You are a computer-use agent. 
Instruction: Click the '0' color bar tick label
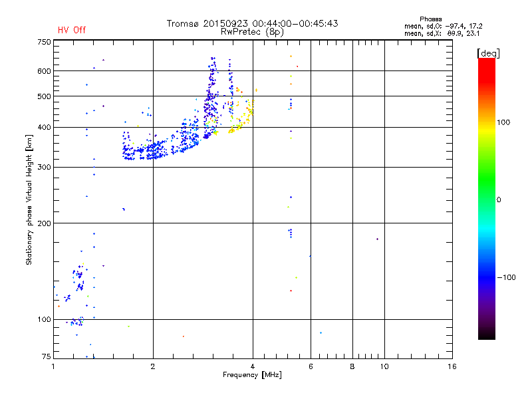coord(499,200)
